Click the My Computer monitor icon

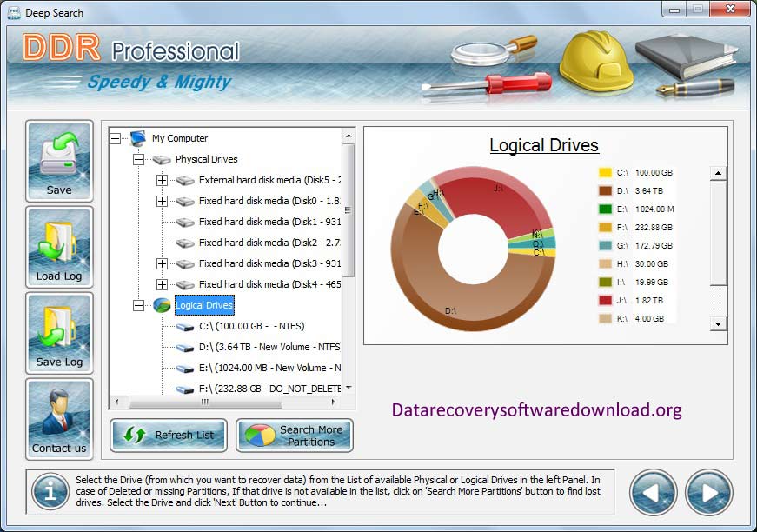(x=138, y=138)
